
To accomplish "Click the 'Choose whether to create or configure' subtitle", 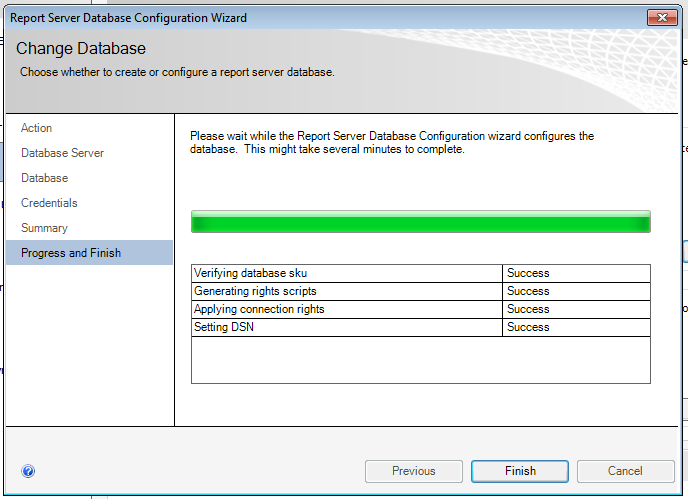I will (x=177, y=72).
